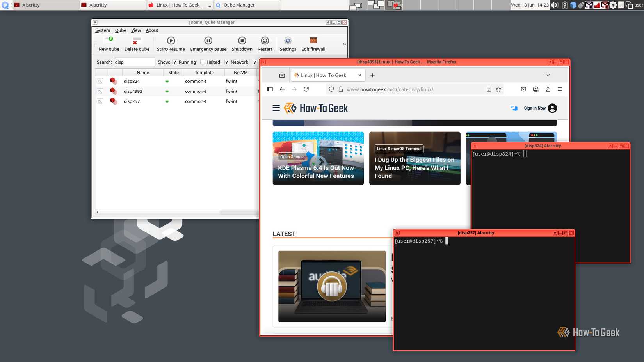Open the Qube Manager window menu button
Screen dimensions: 644x362
(94, 22)
